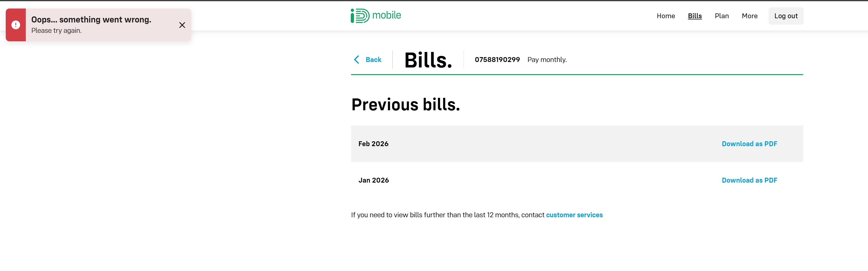This screenshot has width=868, height=271.
Task: Click the Back link text
Action: pyautogui.click(x=373, y=60)
